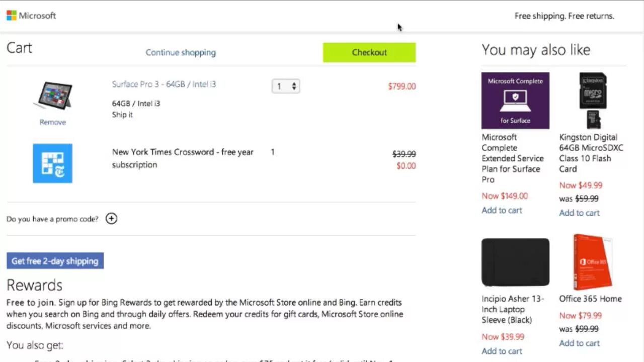Click the Get free 2-day shipping button
The image size is (644, 362).
pyautogui.click(x=55, y=261)
